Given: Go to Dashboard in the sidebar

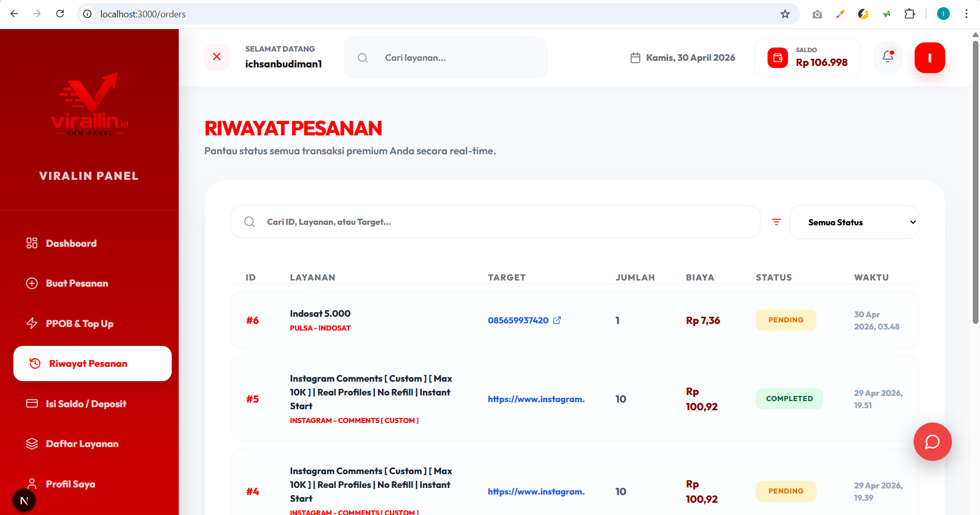Looking at the screenshot, I should (71, 243).
